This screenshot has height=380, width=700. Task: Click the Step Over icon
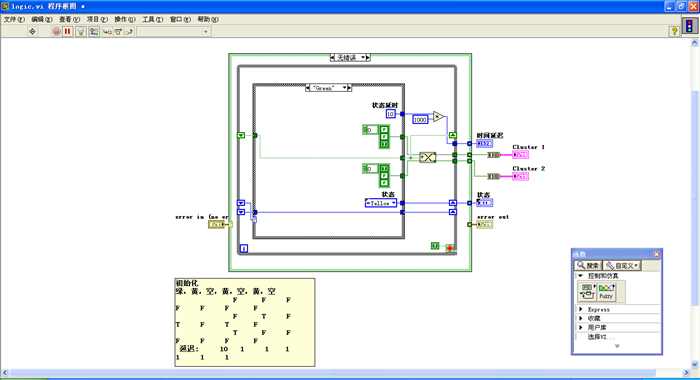[x=118, y=32]
